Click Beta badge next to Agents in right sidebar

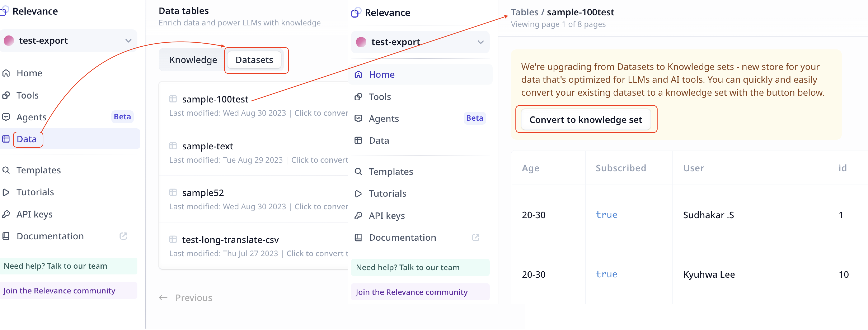pyautogui.click(x=474, y=118)
